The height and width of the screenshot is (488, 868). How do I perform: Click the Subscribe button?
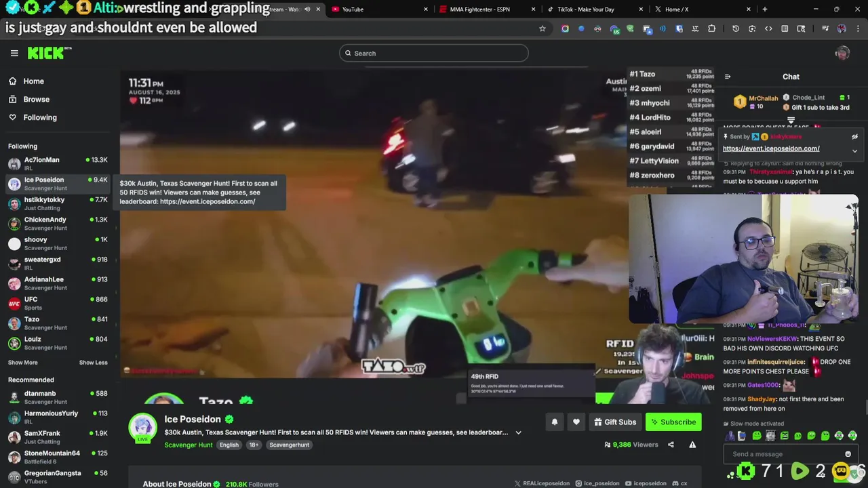[673, 422]
